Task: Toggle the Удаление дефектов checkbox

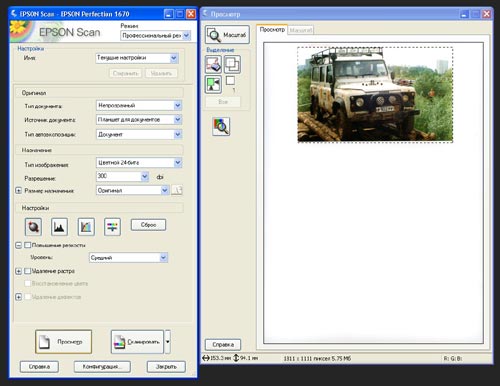Action: [28, 297]
